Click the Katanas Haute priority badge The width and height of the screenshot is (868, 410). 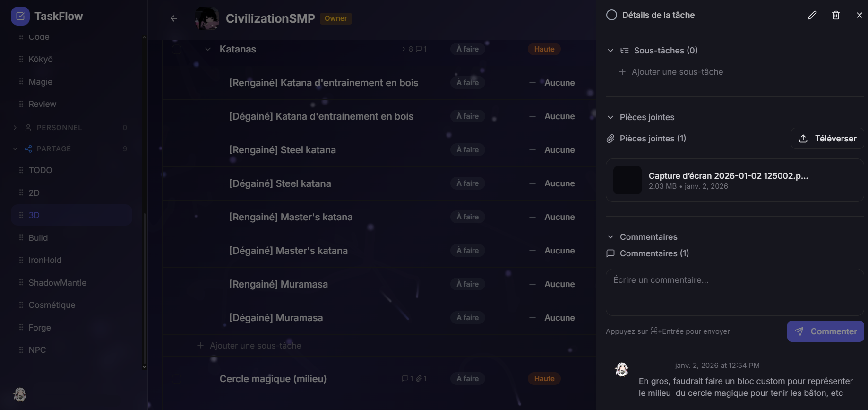[544, 49]
